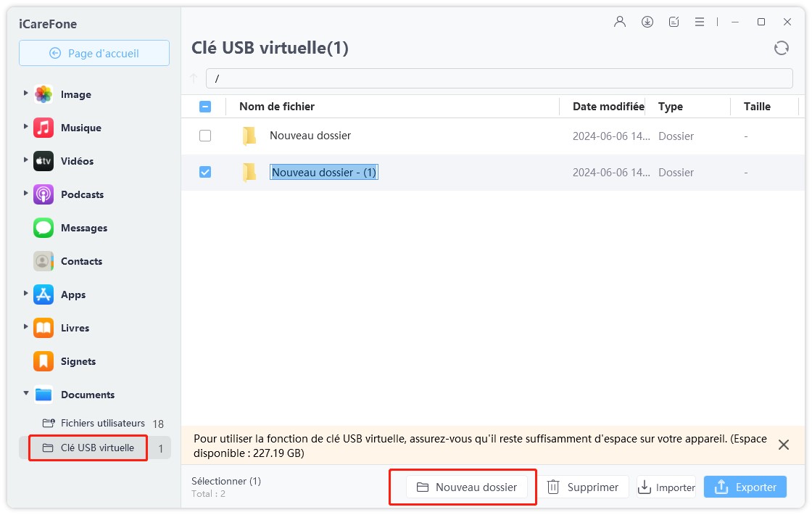The image size is (812, 515).
Task: Open the hamburger menu in title bar
Action: 700,22
